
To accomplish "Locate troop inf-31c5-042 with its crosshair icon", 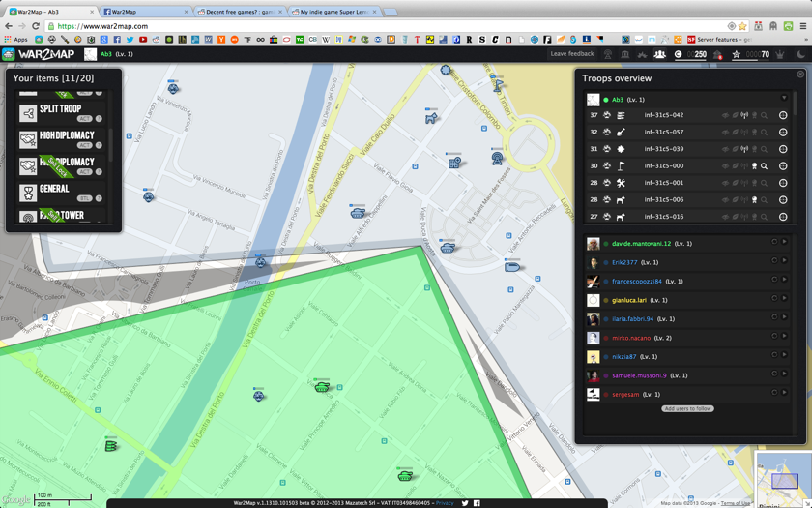I will coord(783,115).
